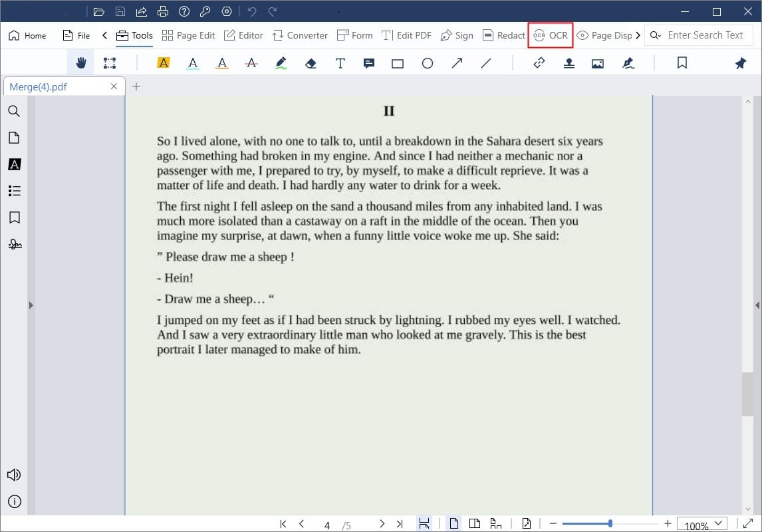This screenshot has width=762, height=532.
Task: Expand the right side panel arrow
Action: coord(757,306)
